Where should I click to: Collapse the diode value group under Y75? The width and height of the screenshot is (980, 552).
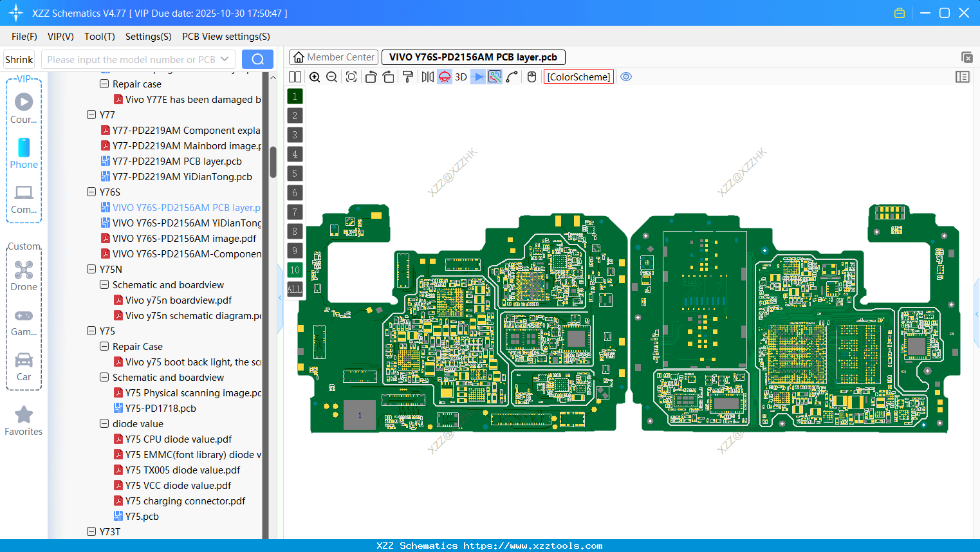click(104, 423)
